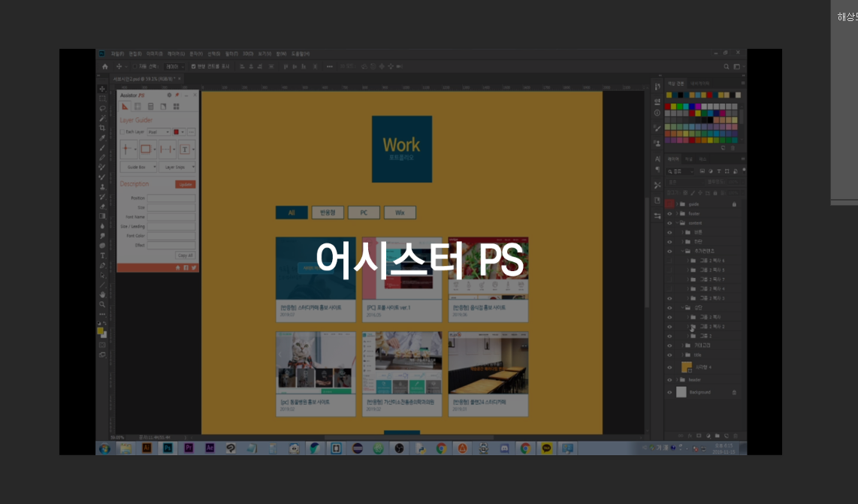The height and width of the screenshot is (504, 858).
Task: Hide the footer layer group
Action: (x=669, y=214)
